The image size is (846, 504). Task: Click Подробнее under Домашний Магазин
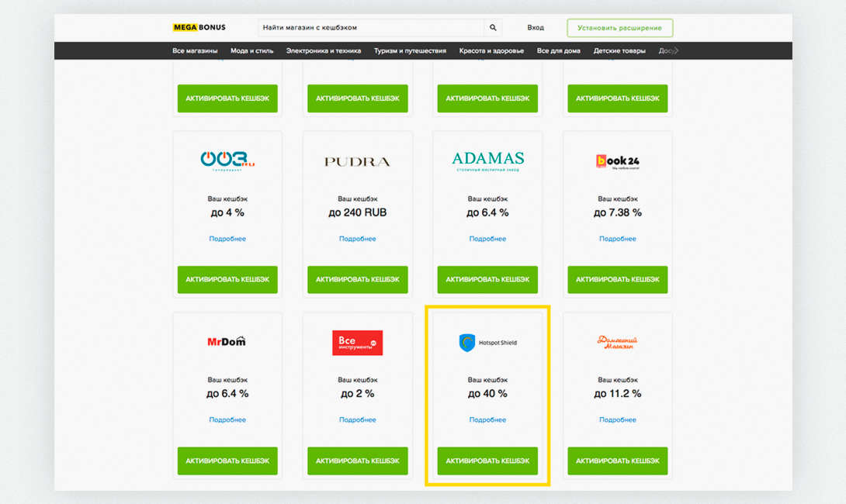[x=618, y=420]
